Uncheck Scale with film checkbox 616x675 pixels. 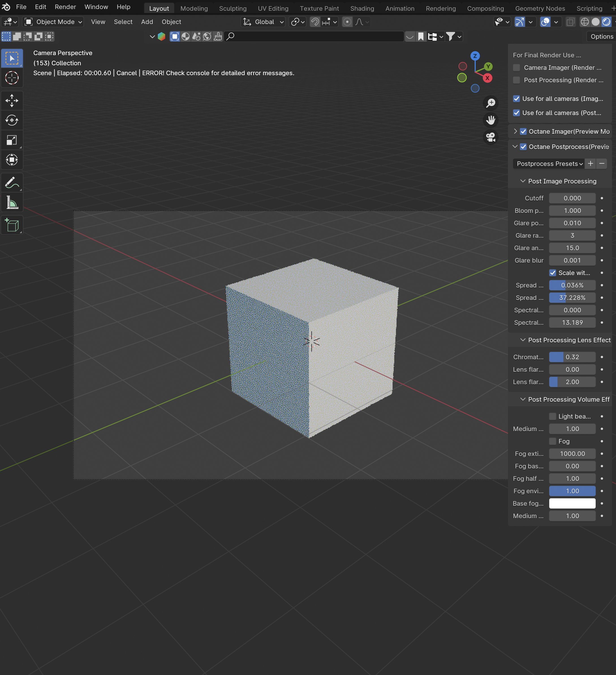553,273
